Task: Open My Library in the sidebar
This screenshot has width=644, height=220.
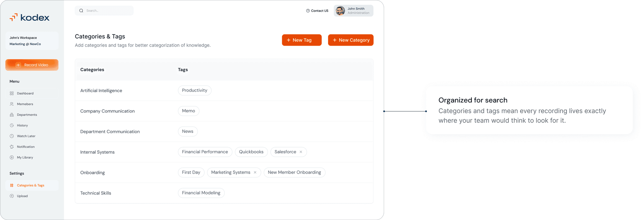Action: click(32, 158)
